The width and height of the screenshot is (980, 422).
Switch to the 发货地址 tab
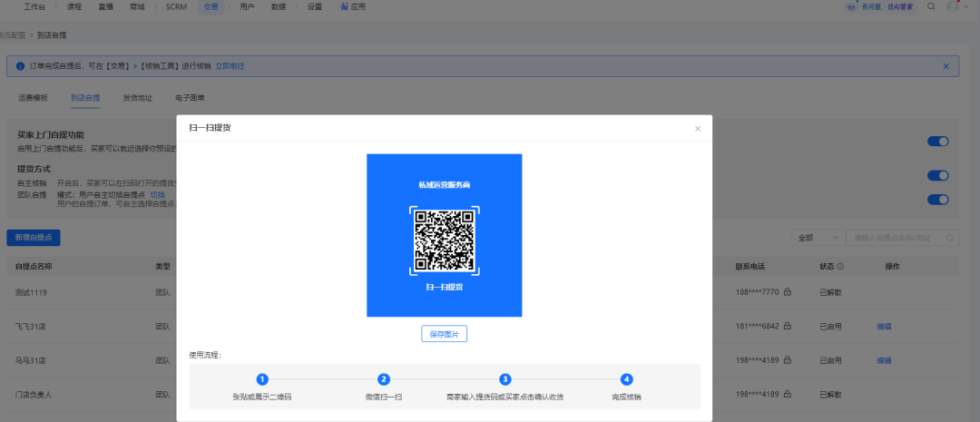point(138,98)
